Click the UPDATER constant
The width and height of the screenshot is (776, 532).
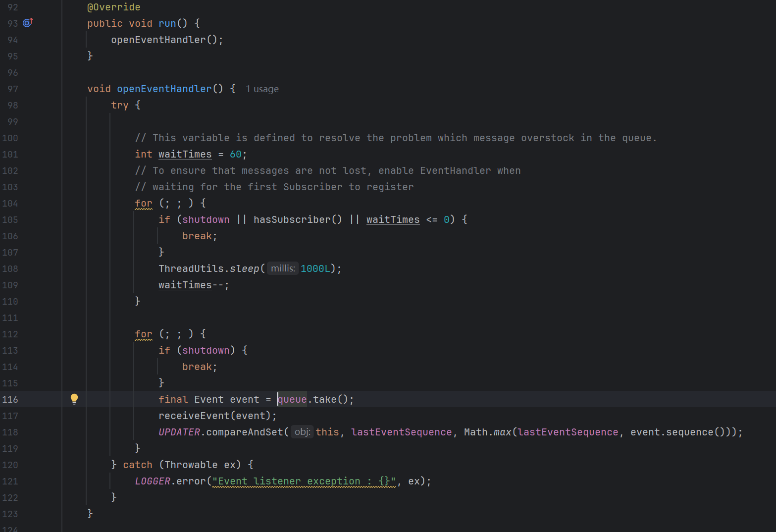(x=179, y=432)
